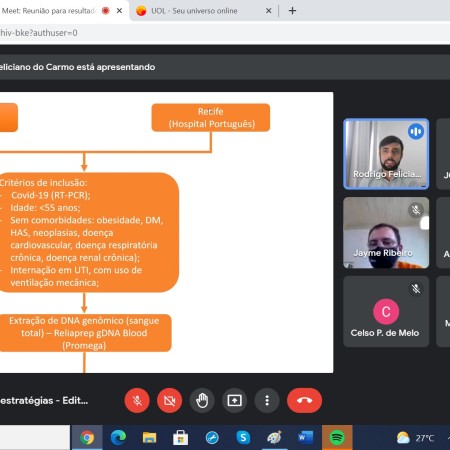450x450 pixels.
Task: Launch Skype from the taskbar
Action: coord(243,438)
